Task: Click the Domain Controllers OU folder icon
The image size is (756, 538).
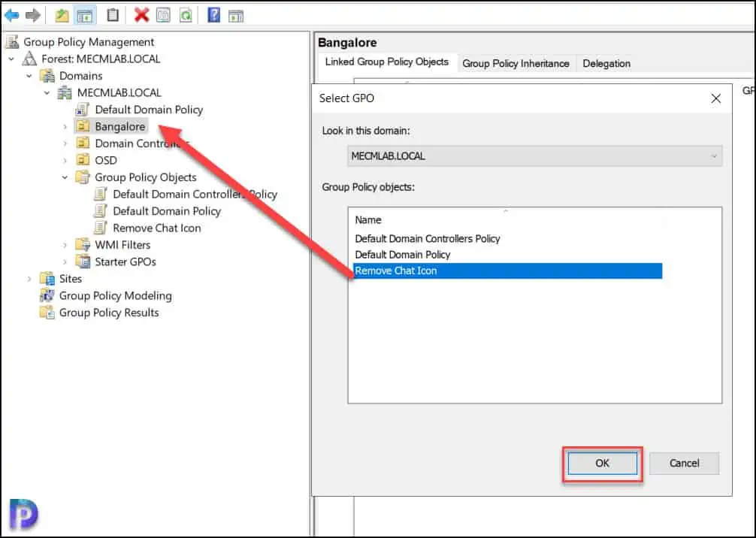Action: pos(83,144)
